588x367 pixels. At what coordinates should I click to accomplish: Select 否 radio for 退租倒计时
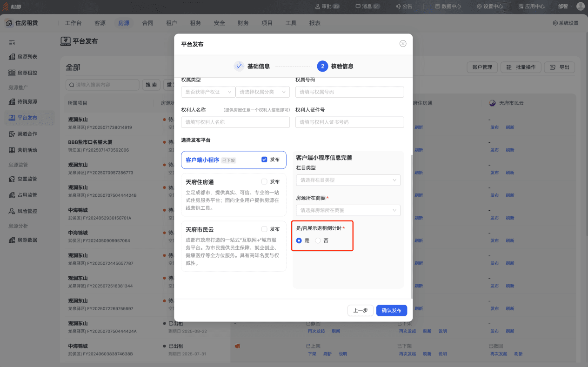tap(318, 240)
